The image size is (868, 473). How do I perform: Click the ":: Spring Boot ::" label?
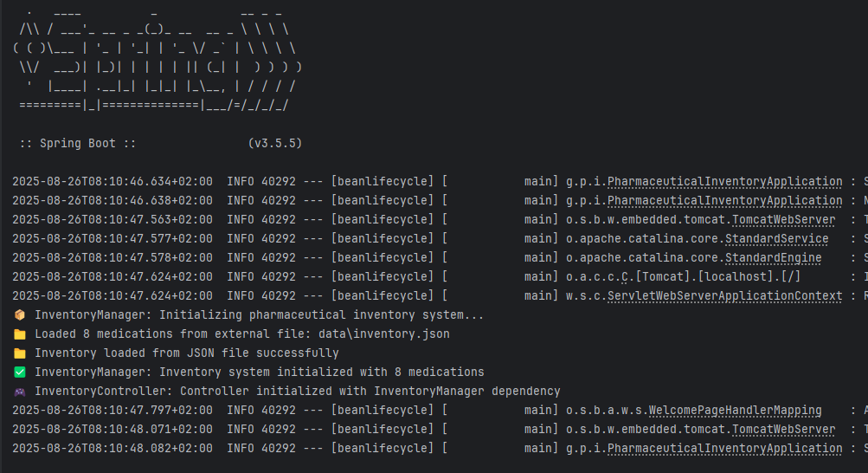point(78,143)
